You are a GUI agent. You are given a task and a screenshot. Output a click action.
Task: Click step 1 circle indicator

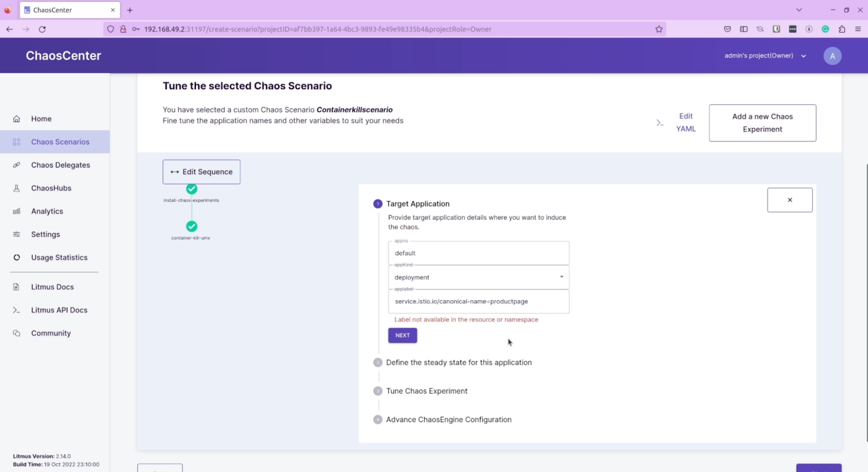(x=378, y=204)
